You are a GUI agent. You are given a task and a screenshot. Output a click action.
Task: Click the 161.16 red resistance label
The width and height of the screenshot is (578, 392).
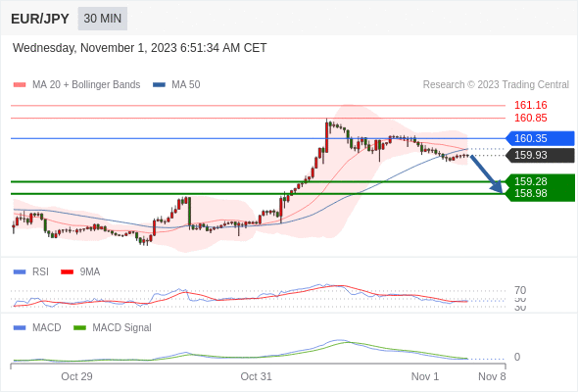pos(531,106)
